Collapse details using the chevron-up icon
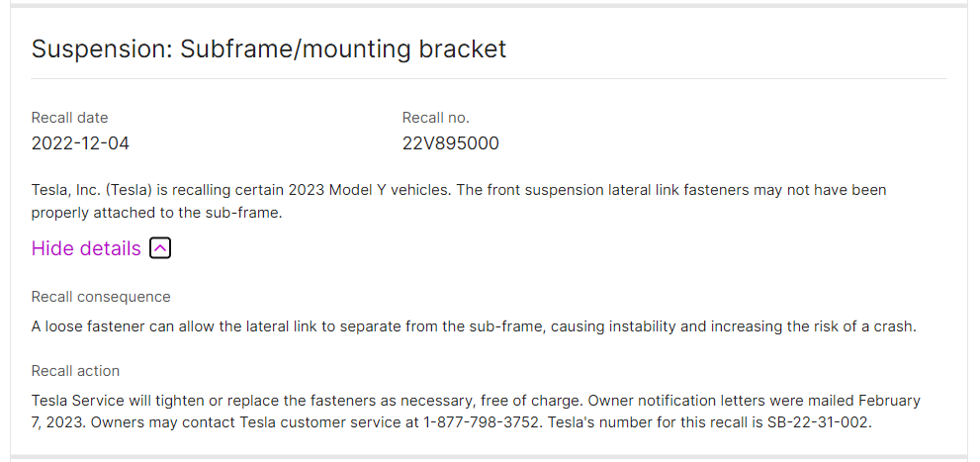The image size is (980, 462). [x=160, y=248]
